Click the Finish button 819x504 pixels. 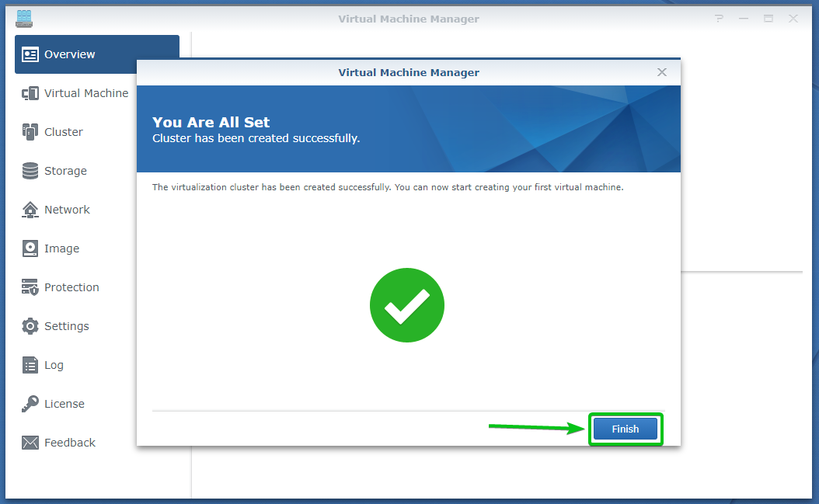click(x=626, y=429)
